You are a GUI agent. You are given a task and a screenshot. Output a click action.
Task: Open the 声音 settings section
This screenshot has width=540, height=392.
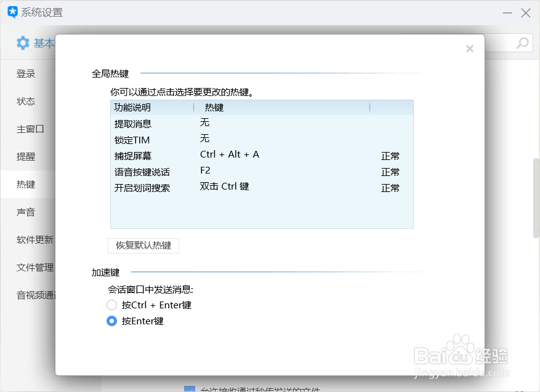tap(26, 212)
